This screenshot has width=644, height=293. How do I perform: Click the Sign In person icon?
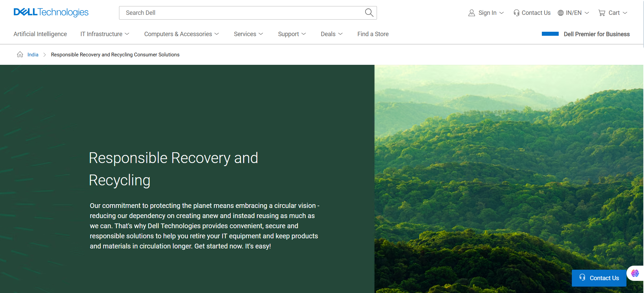click(471, 13)
